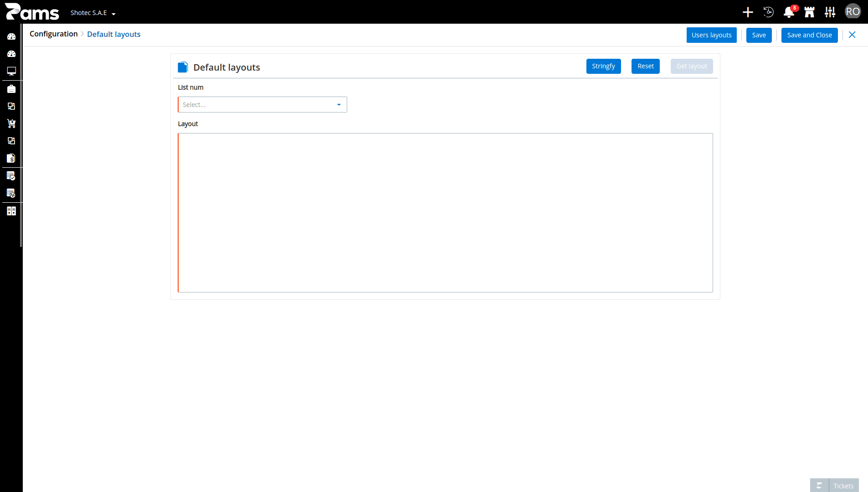868x492 pixels.
Task: Open the binders sidebar icon
Action: (11, 211)
